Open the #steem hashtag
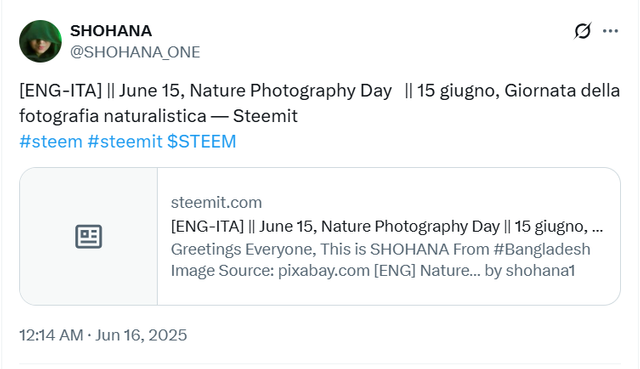This screenshot has width=640, height=369. [x=51, y=142]
